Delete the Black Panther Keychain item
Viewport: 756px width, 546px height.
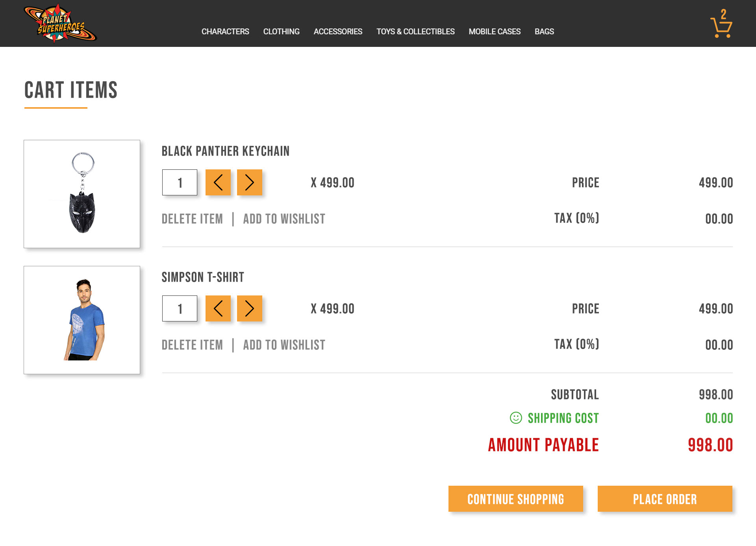(192, 219)
